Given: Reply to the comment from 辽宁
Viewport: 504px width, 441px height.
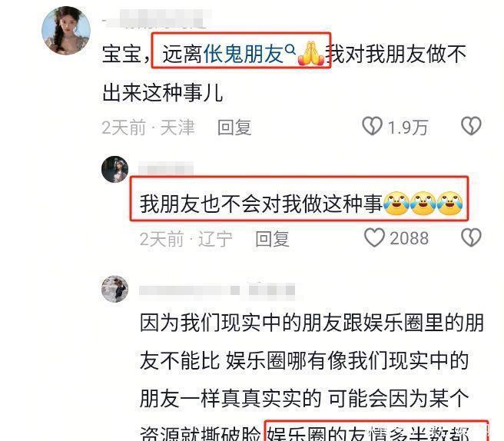Looking at the screenshot, I should click(x=272, y=239).
